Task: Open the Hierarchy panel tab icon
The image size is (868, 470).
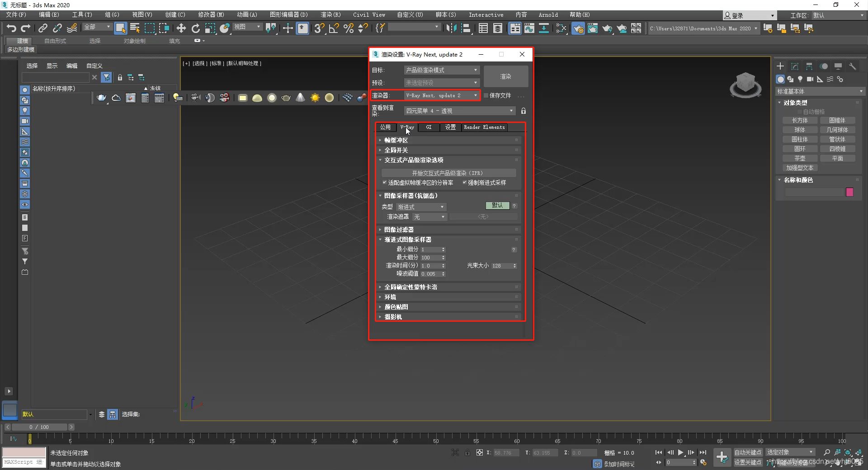Action: (809, 66)
